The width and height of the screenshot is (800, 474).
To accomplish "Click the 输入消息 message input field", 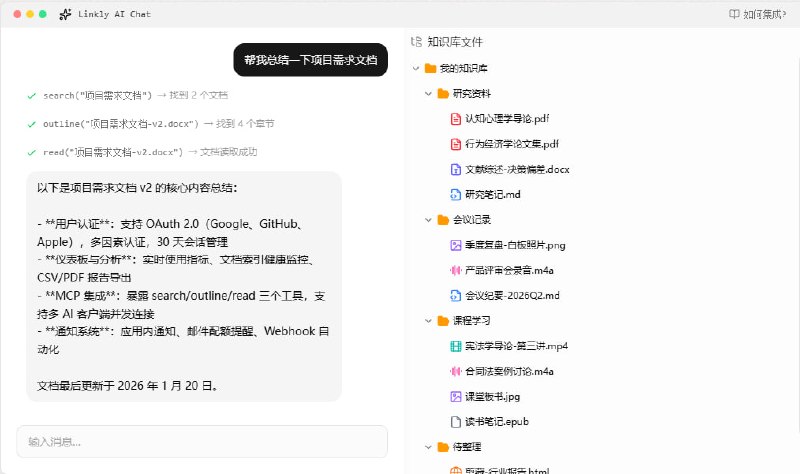I will coord(202,441).
